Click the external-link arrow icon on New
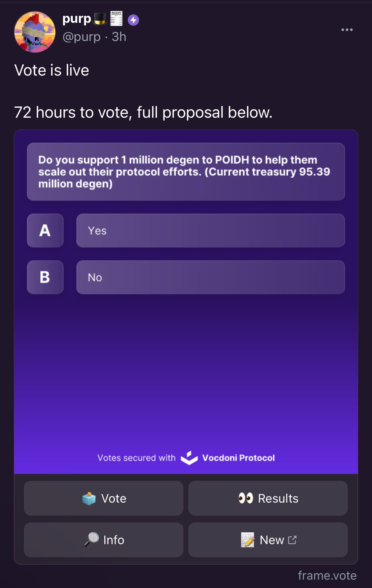The image size is (372, 588). pyautogui.click(x=292, y=540)
